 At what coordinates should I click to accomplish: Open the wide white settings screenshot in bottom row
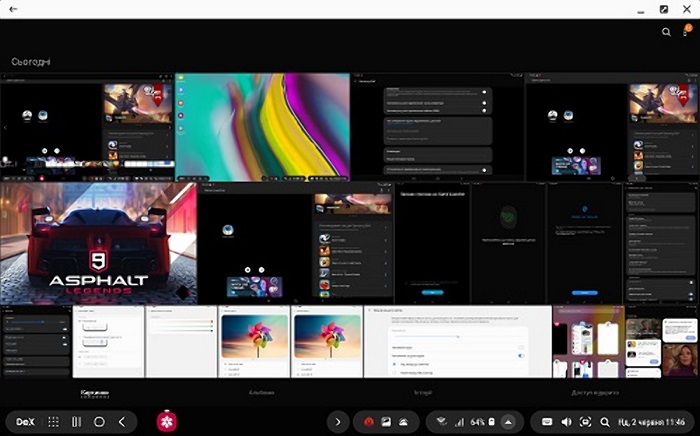pyautogui.click(x=458, y=341)
